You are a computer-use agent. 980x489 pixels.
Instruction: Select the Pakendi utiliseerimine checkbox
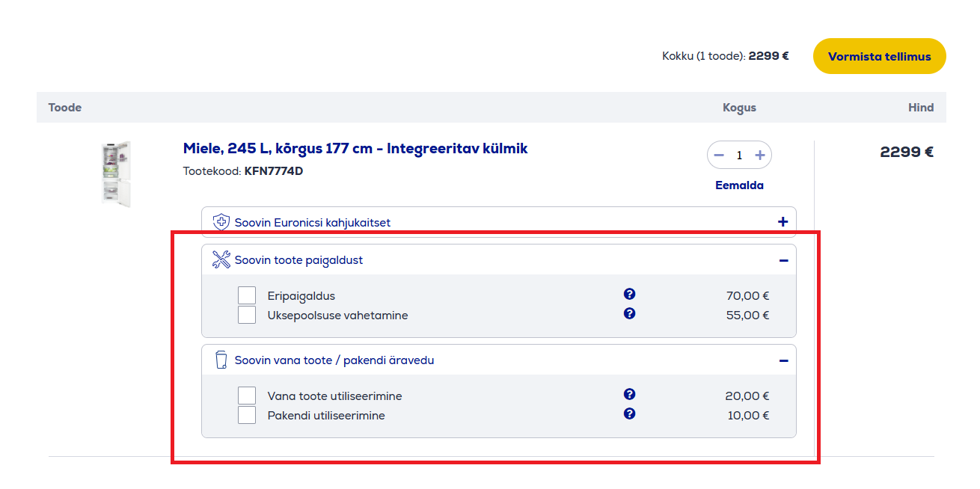(247, 415)
